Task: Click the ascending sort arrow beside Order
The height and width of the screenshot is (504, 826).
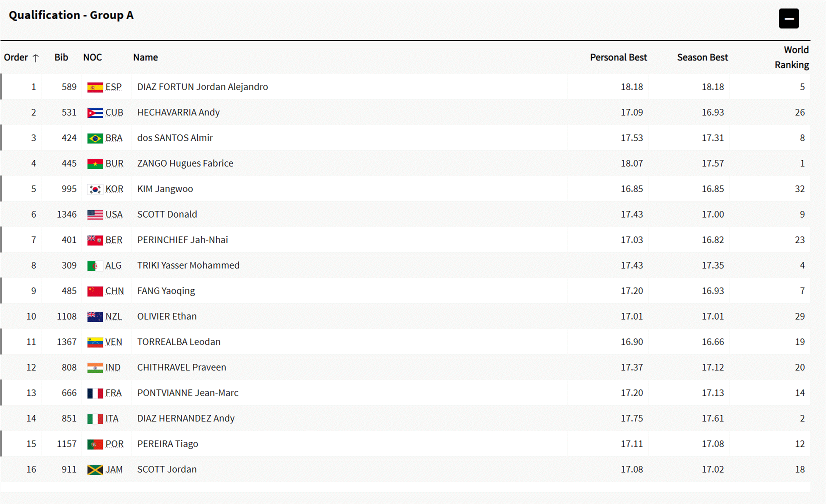Action: 35,58
